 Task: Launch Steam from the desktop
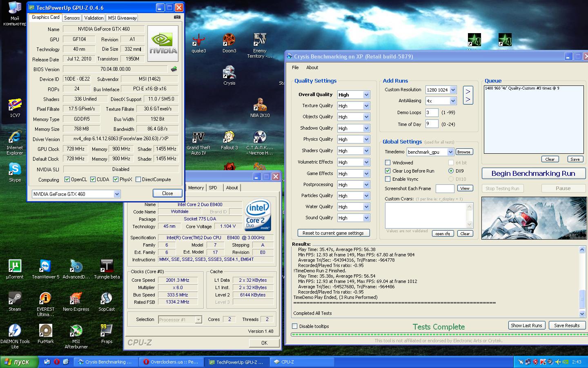click(15, 302)
